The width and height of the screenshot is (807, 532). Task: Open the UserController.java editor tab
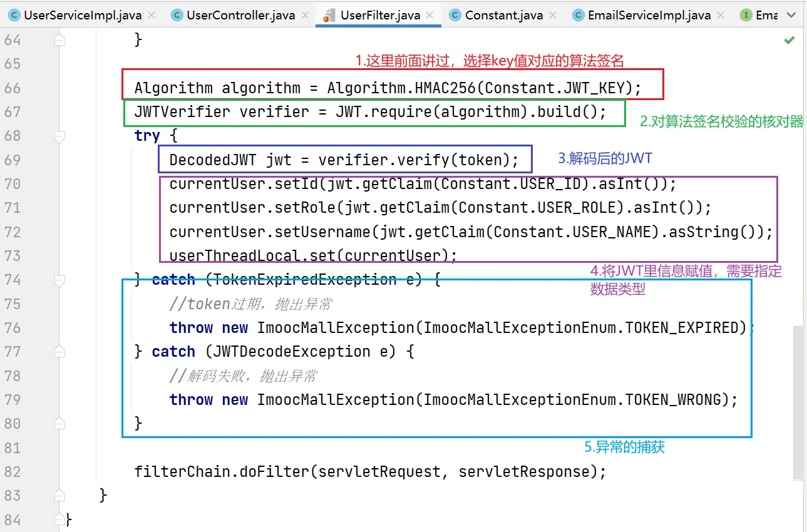[240, 15]
